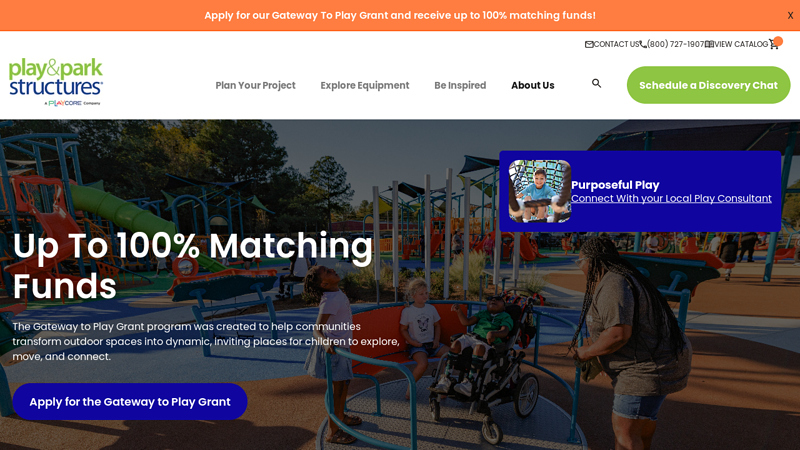Click the open book catalog icon

click(709, 44)
